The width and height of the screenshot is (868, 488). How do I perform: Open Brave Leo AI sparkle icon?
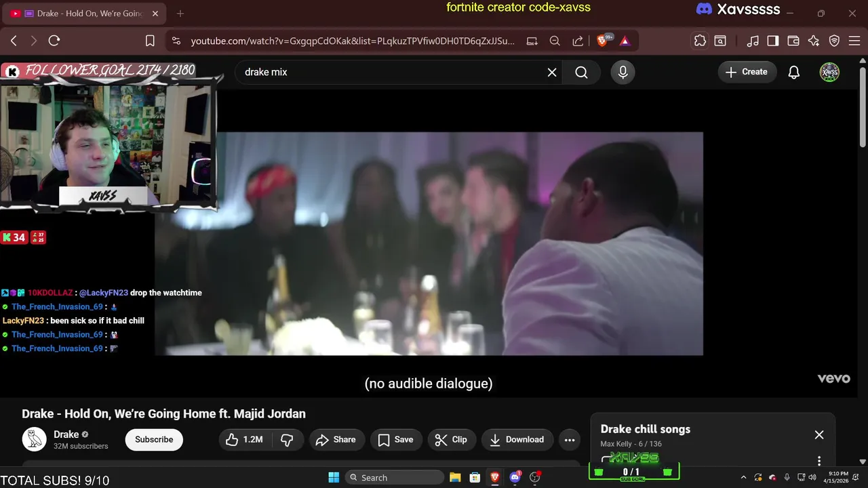pos(814,41)
